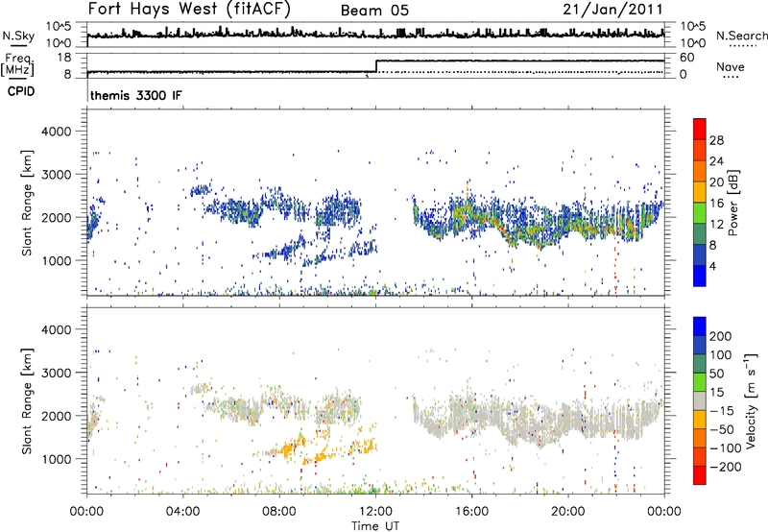Click the "04:00" time tick label
The width and height of the screenshot is (768, 532).
coord(182,512)
